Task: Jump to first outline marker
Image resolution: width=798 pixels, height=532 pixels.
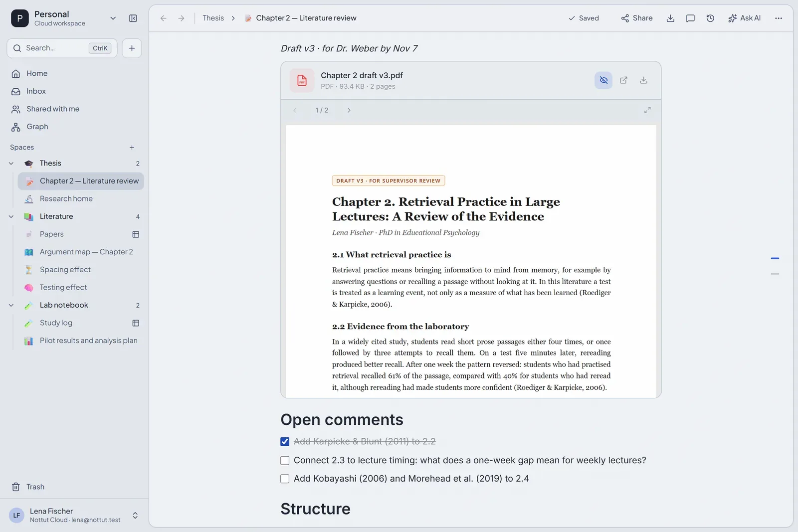Action: (x=775, y=259)
